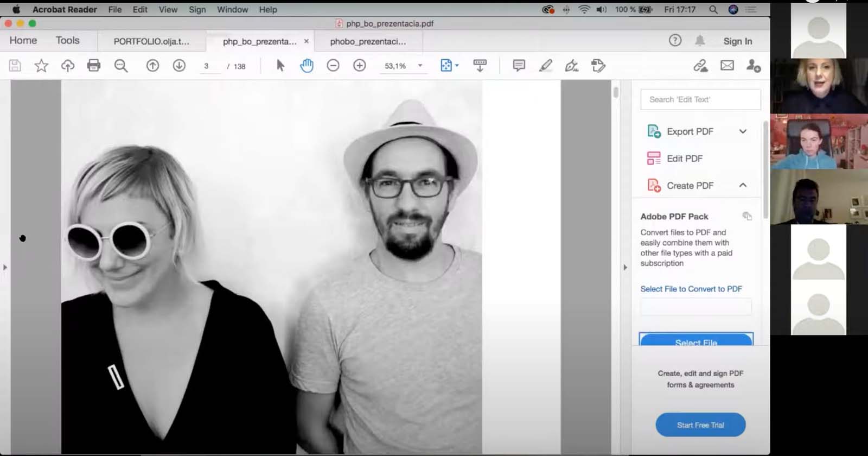Click the upload to cloud icon

[68, 66]
